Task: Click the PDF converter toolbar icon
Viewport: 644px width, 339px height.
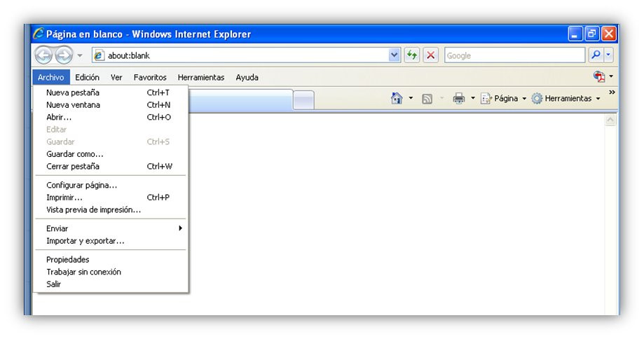Action: [x=599, y=76]
